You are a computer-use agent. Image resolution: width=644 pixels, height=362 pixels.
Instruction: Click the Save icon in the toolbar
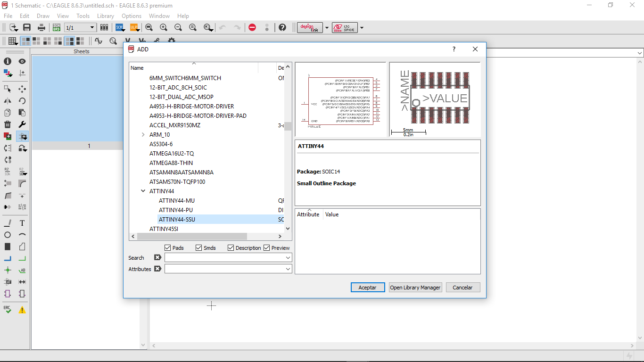coord(27,27)
